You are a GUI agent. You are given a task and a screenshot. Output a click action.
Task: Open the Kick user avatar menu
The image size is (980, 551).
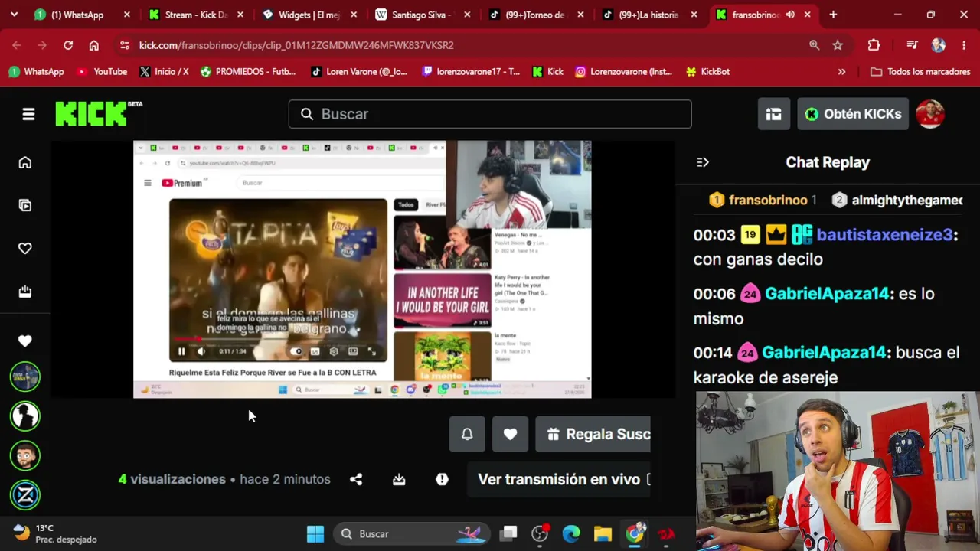tap(930, 114)
